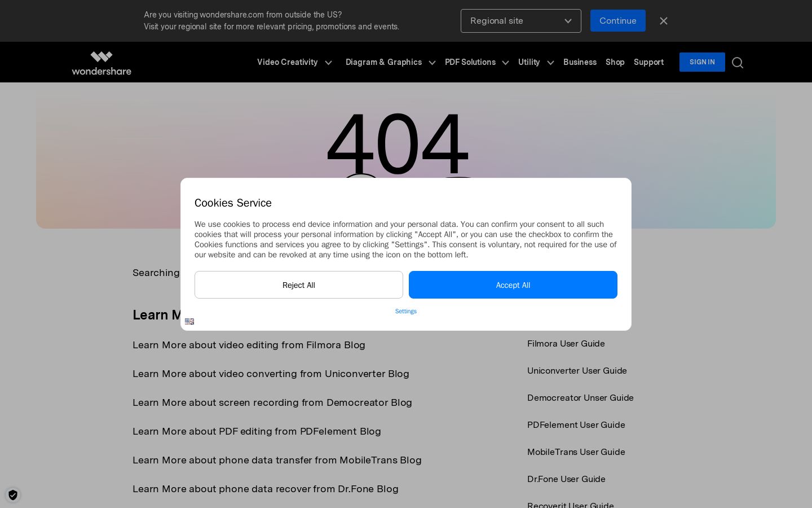Click the SIGN IN button
Viewport: 812px width, 508px height.
tap(702, 62)
